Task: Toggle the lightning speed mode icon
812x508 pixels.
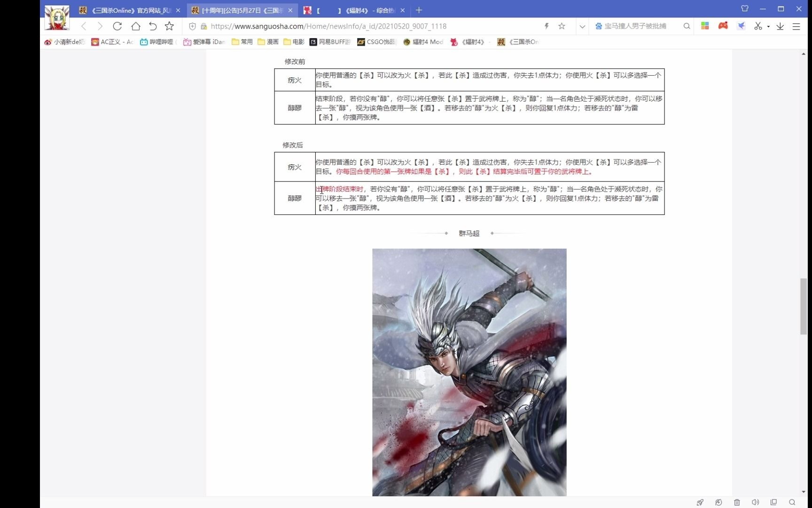Action: (547, 26)
